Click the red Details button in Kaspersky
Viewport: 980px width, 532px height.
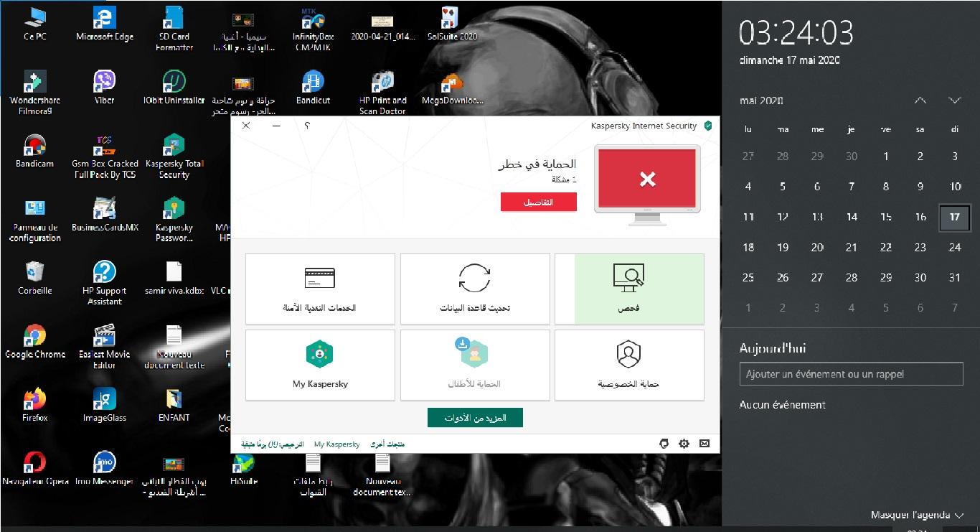pyautogui.click(x=538, y=202)
